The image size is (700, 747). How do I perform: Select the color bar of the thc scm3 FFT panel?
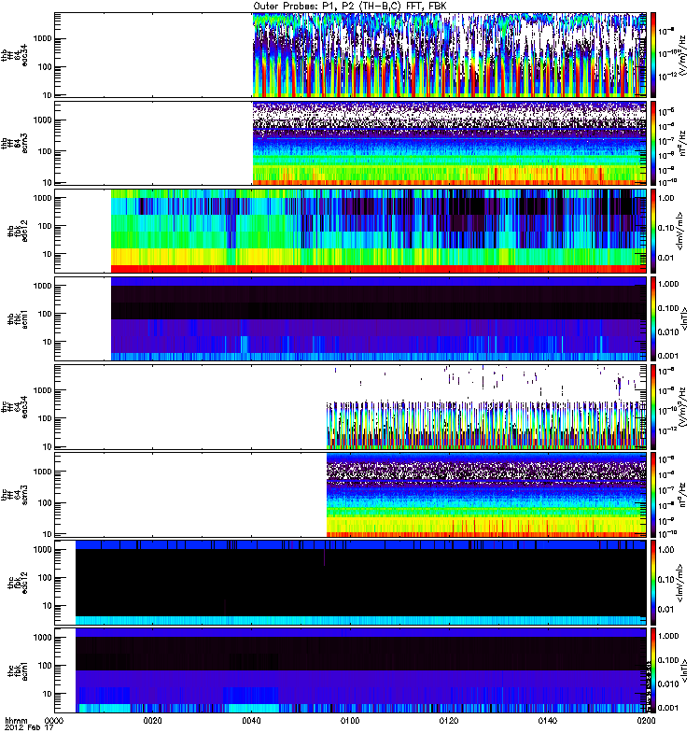(x=654, y=494)
